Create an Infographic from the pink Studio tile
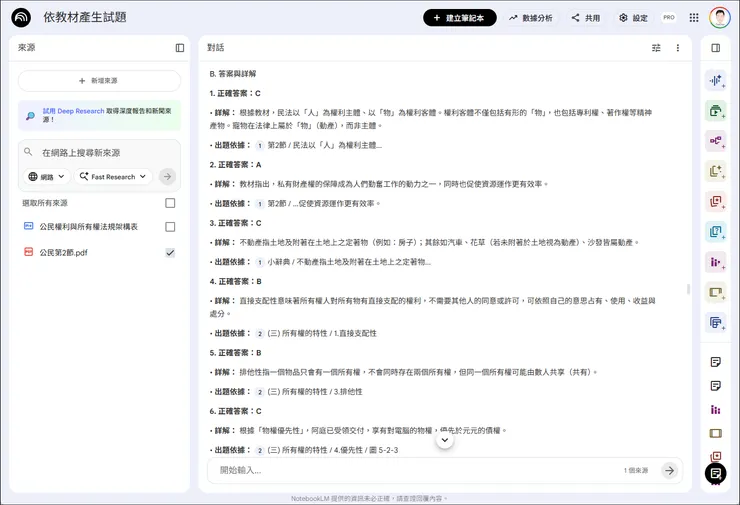Screen dimensions: 740x505 [715, 262]
